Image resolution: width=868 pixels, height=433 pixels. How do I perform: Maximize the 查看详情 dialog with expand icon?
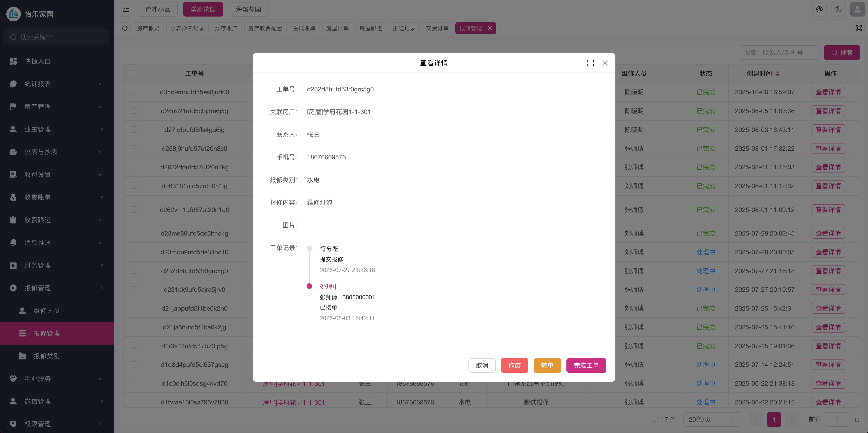[x=590, y=63]
